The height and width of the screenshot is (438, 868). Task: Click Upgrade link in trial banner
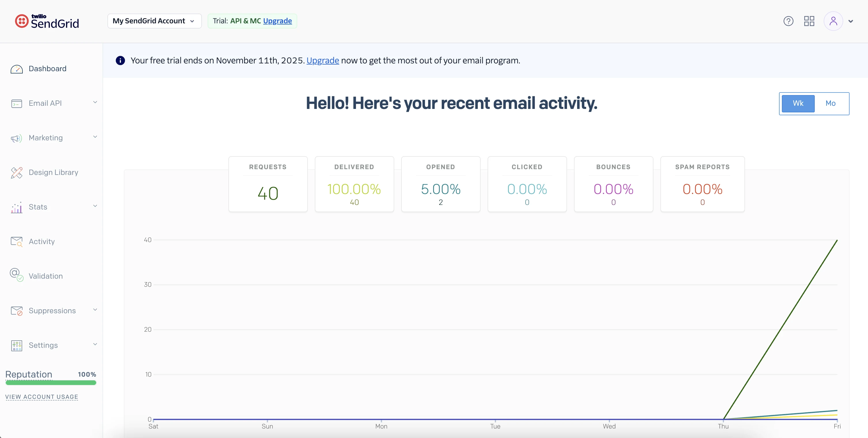point(323,60)
